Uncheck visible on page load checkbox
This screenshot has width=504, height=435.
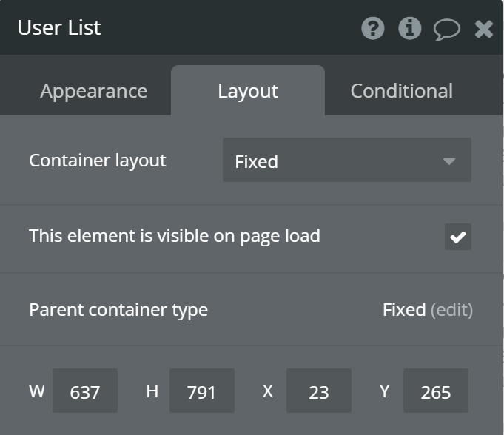(458, 237)
